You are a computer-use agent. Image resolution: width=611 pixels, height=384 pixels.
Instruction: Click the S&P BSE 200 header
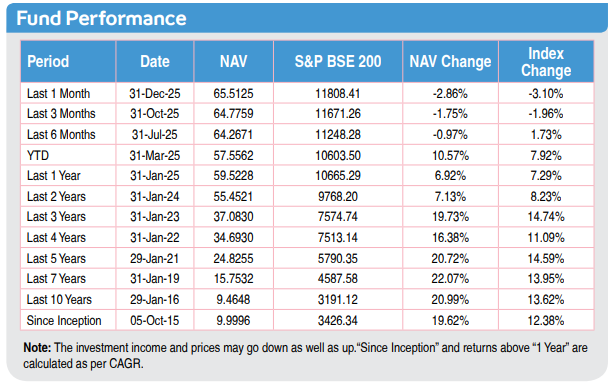(338, 62)
